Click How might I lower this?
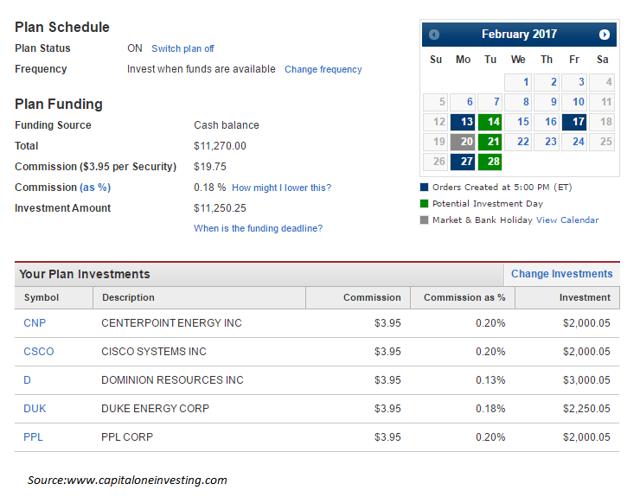This screenshot has width=640, height=503. click(281, 188)
